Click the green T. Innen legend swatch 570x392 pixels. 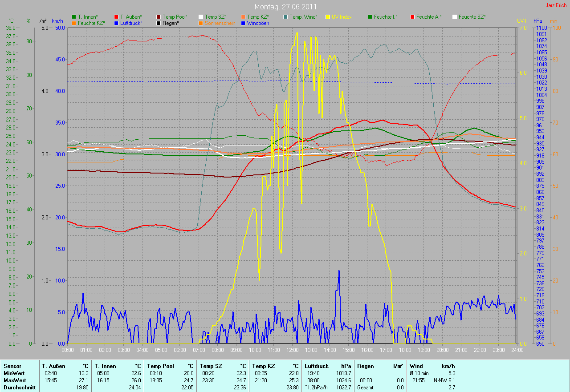[74, 17]
